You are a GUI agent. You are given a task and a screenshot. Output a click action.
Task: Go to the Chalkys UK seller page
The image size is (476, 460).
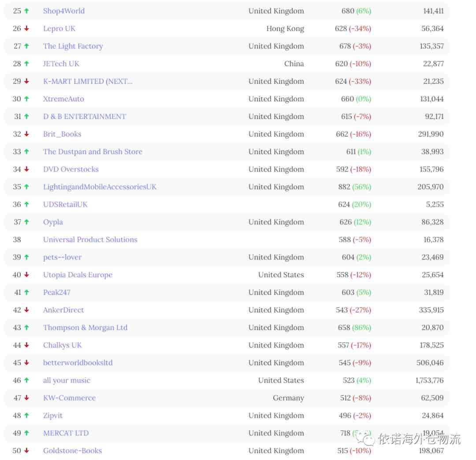pos(62,345)
